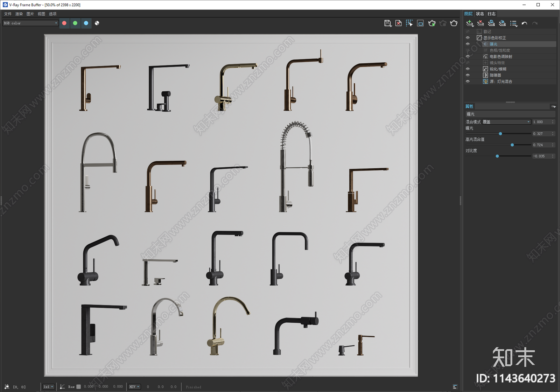Click the contrast value -0.035 field
Image resolution: width=560 pixels, height=392 pixels.
click(544, 156)
